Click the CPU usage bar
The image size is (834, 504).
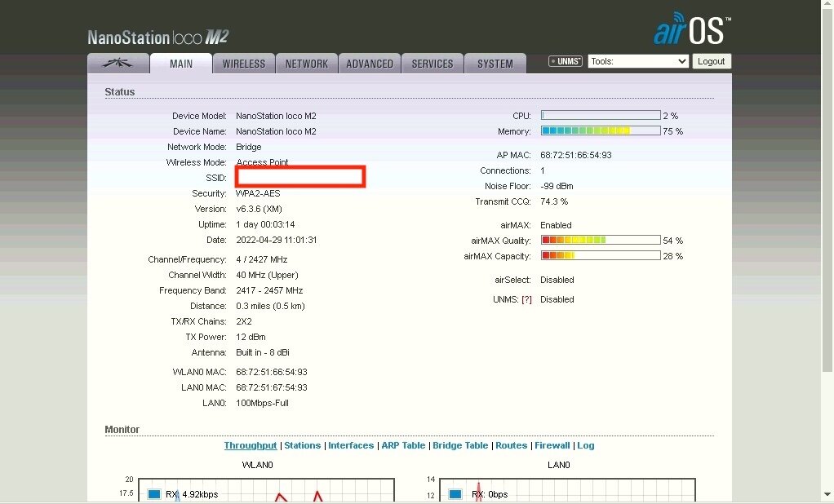click(x=601, y=115)
